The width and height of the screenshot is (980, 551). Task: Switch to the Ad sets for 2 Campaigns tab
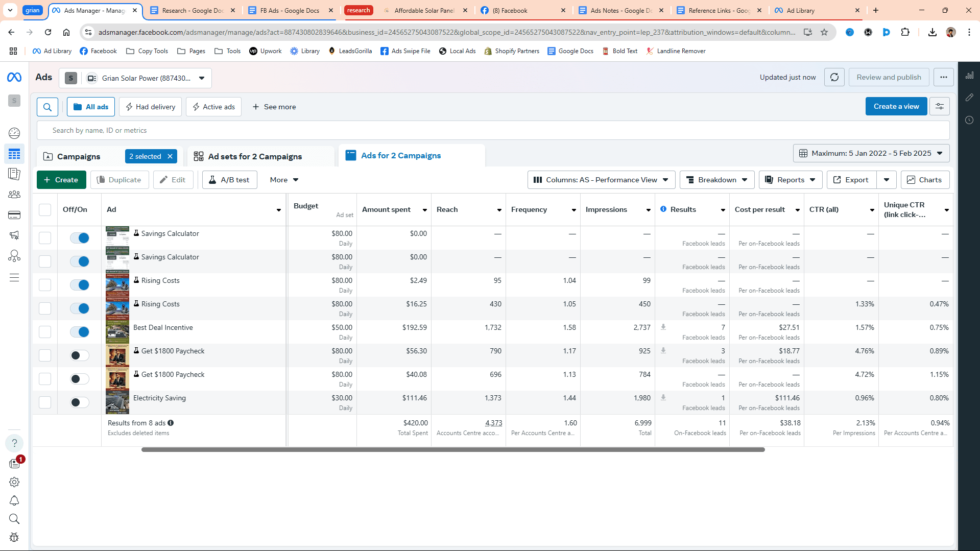click(254, 156)
